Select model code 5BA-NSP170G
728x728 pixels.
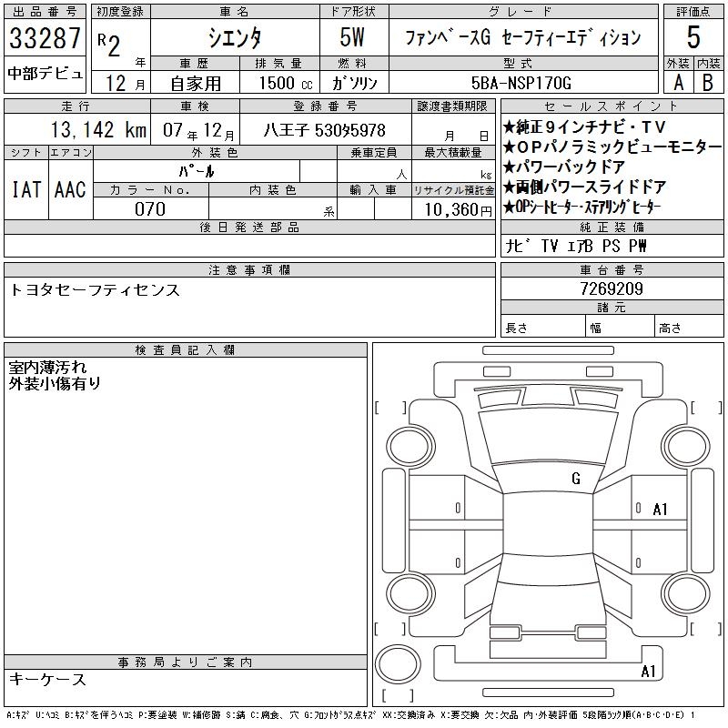[521, 83]
